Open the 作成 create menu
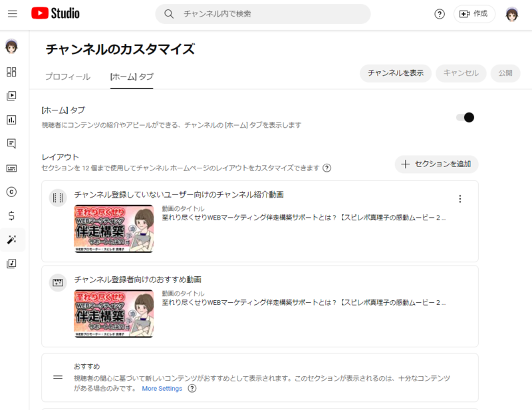 coord(474,14)
